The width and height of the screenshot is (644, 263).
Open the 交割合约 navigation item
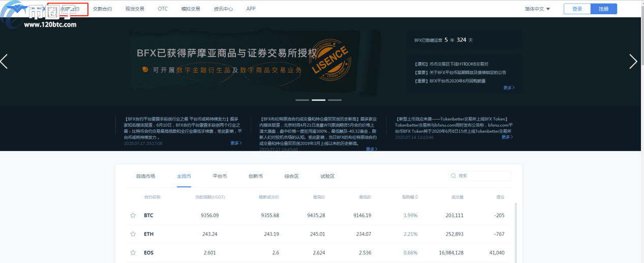102,9
